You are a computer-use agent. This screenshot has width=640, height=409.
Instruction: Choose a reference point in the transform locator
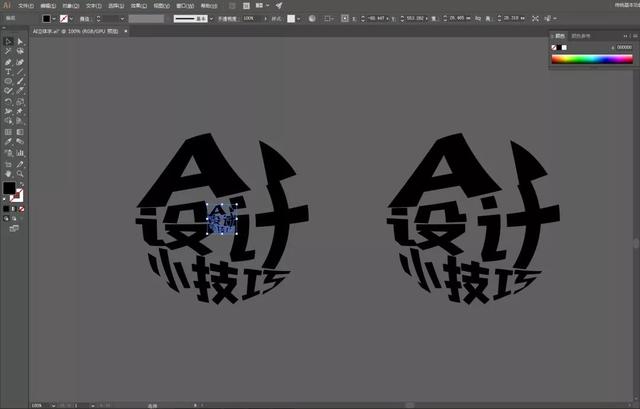point(345,18)
